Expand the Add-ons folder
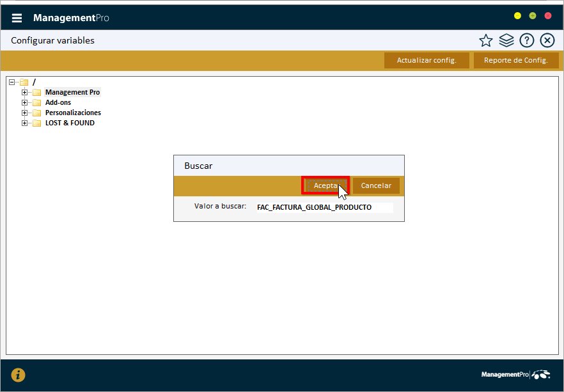The image size is (564, 392). pyautogui.click(x=24, y=102)
